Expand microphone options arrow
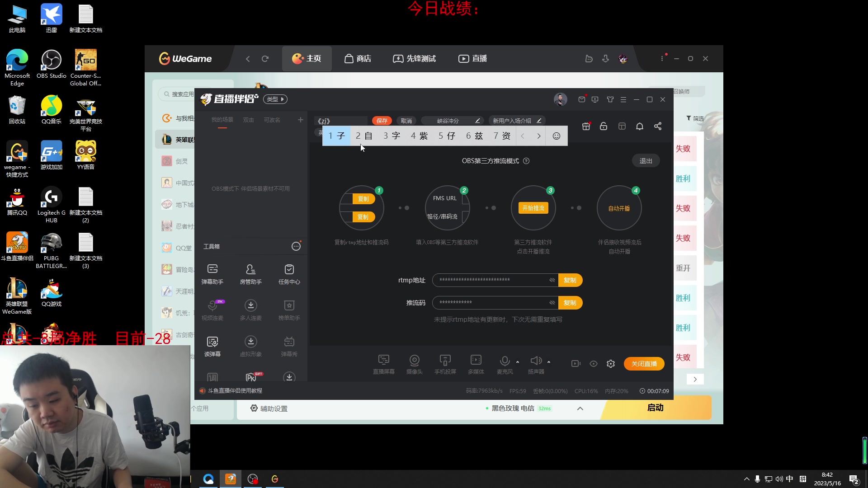 point(518,362)
